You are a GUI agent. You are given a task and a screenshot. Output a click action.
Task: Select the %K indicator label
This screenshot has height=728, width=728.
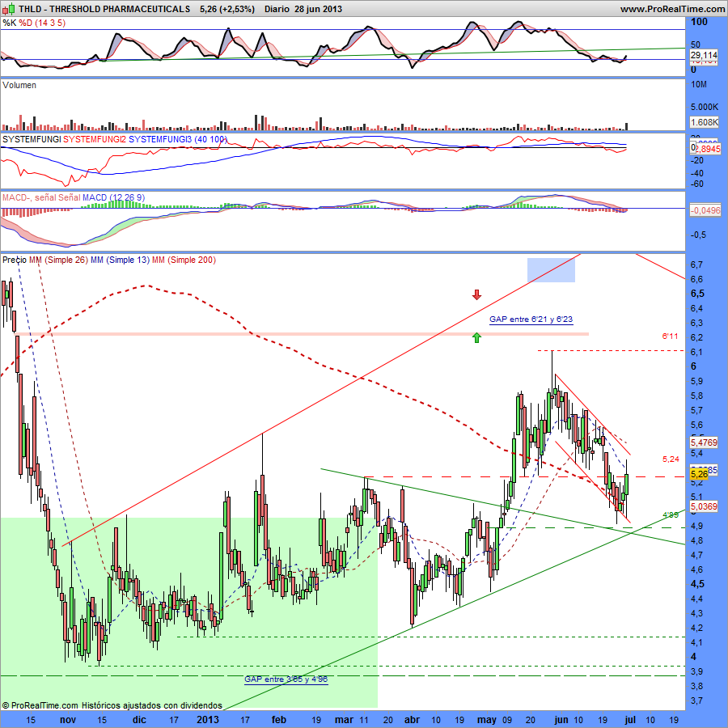[9, 23]
